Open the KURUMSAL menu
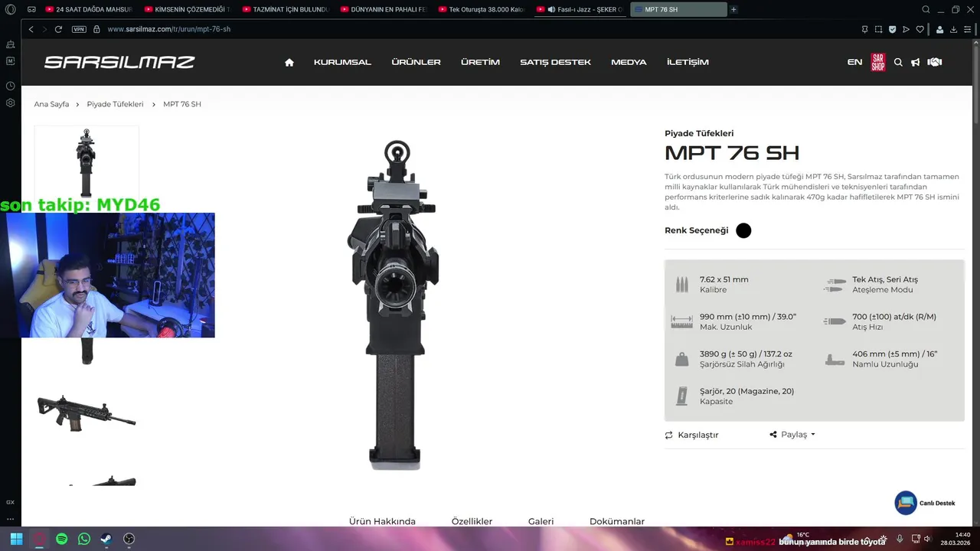The width and height of the screenshot is (980, 551). [x=342, y=62]
